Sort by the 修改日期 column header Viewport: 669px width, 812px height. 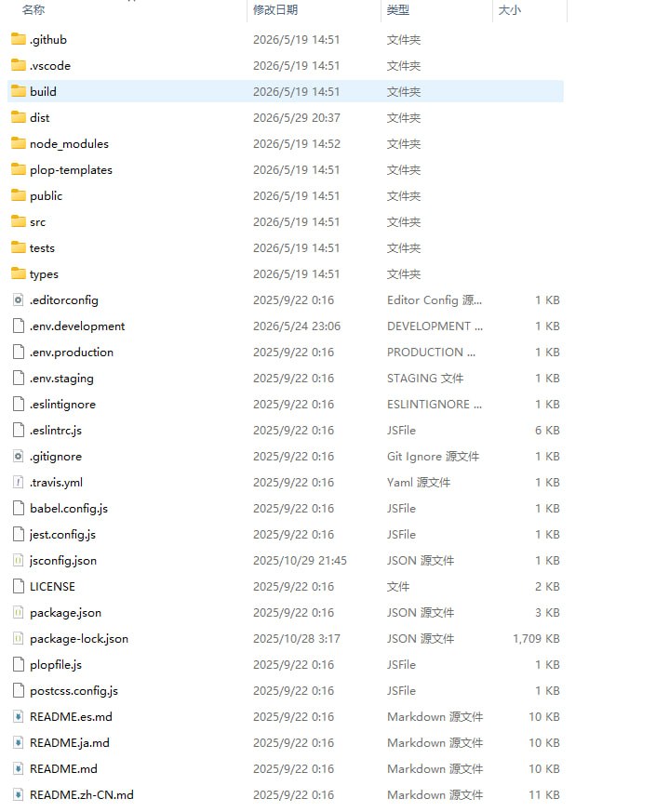tap(275, 10)
